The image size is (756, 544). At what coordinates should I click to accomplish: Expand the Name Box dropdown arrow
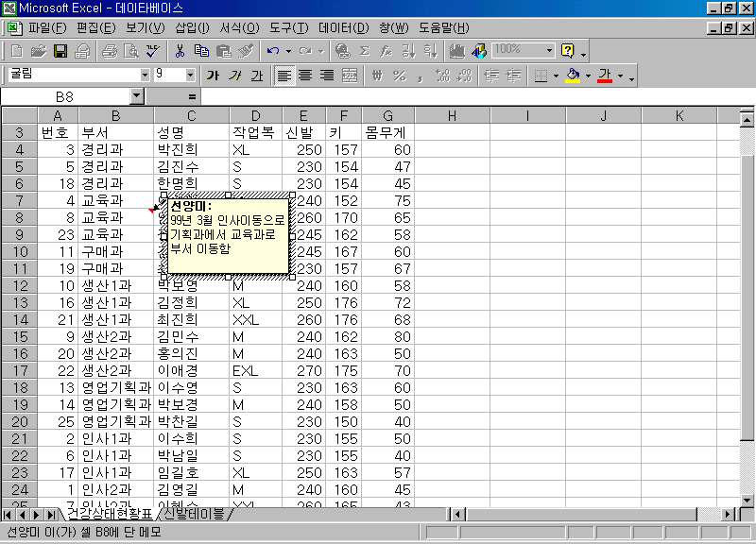[137, 96]
